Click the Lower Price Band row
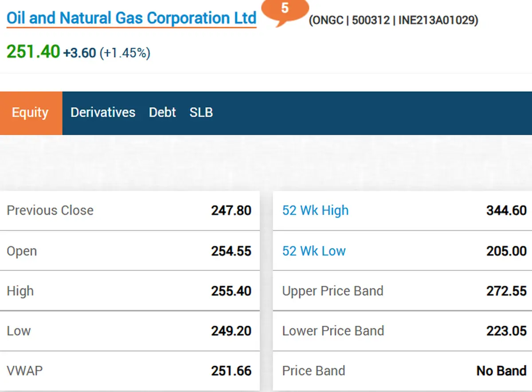Image resolution: width=532 pixels, height=392 pixels. click(401, 331)
